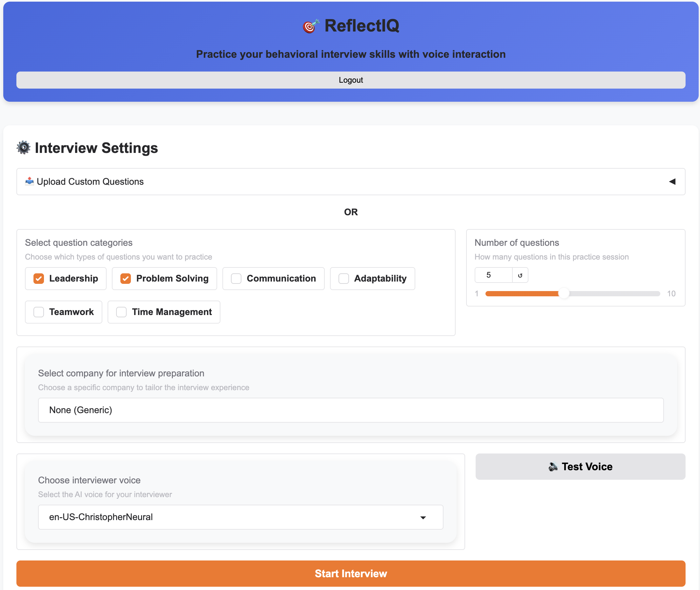Enable the Adaptability checkbox
Image resolution: width=700 pixels, height=590 pixels.
point(343,278)
